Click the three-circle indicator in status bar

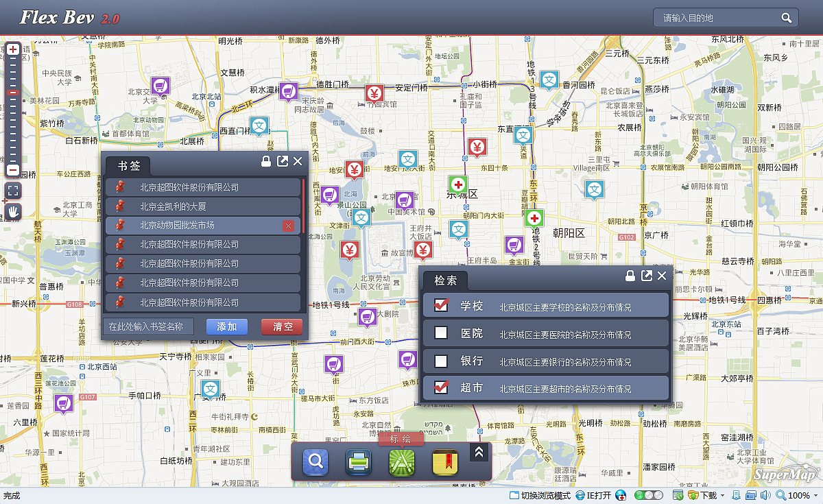pyautogui.click(x=649, y=495)
